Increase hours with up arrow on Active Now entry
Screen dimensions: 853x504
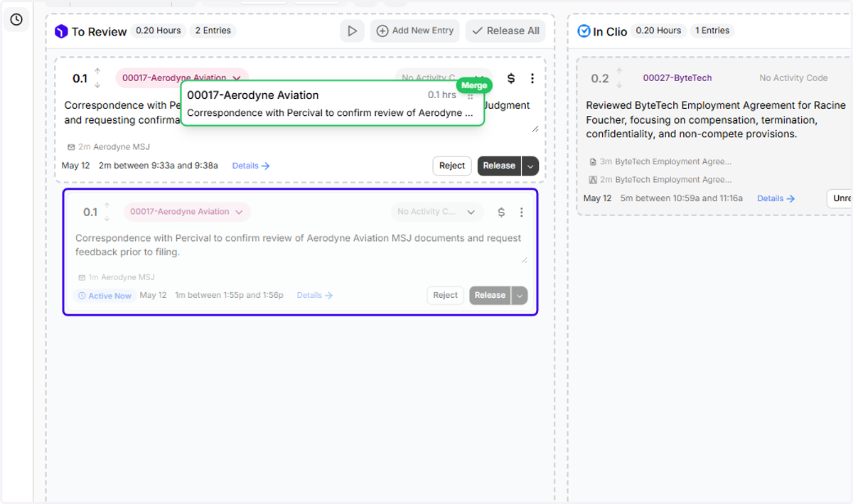(107, 205)
